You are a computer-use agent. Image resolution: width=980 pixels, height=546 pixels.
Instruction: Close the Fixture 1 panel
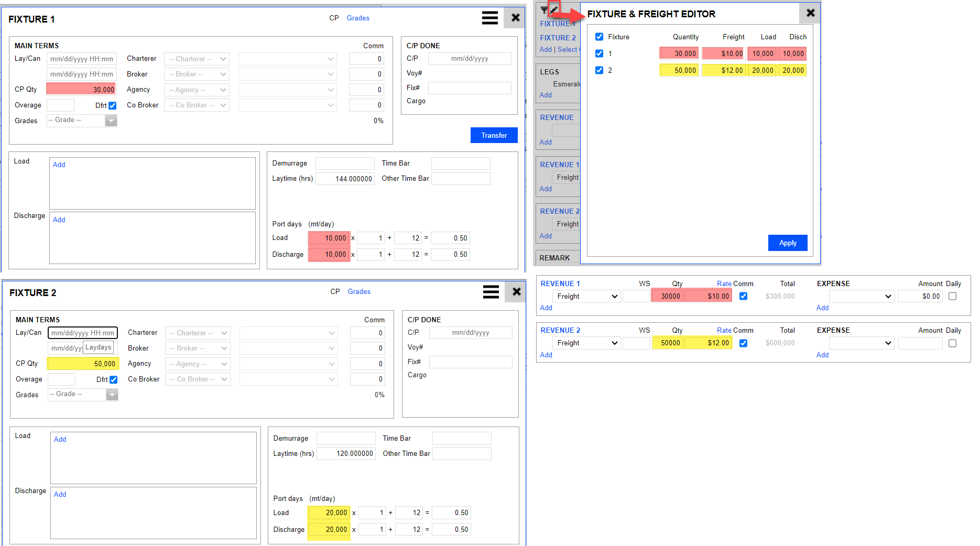click(515, 18)
